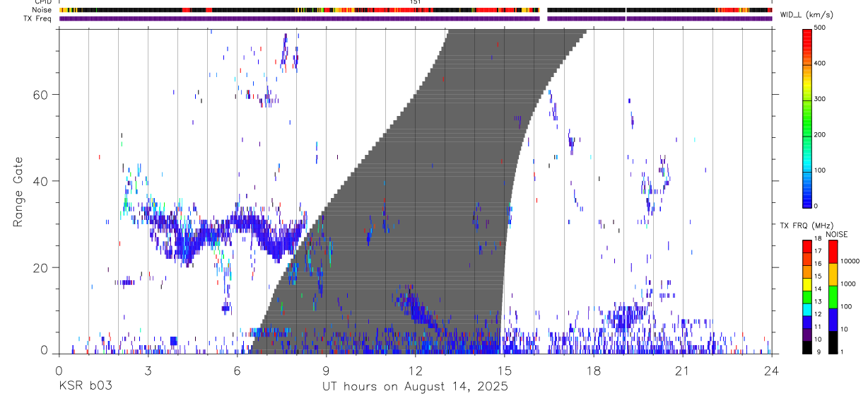Click the 500 tick on width colorbar
Viewport: 868px width, 401px height.
(821, 28)
